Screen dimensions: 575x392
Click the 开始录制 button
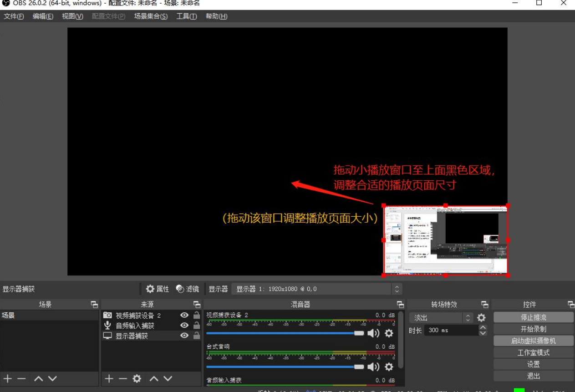click(x=534, y=329)
